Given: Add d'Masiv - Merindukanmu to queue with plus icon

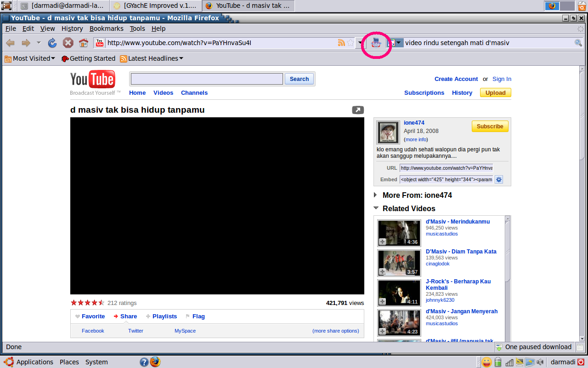Looking at the screenshot, I should coord(382,241).
